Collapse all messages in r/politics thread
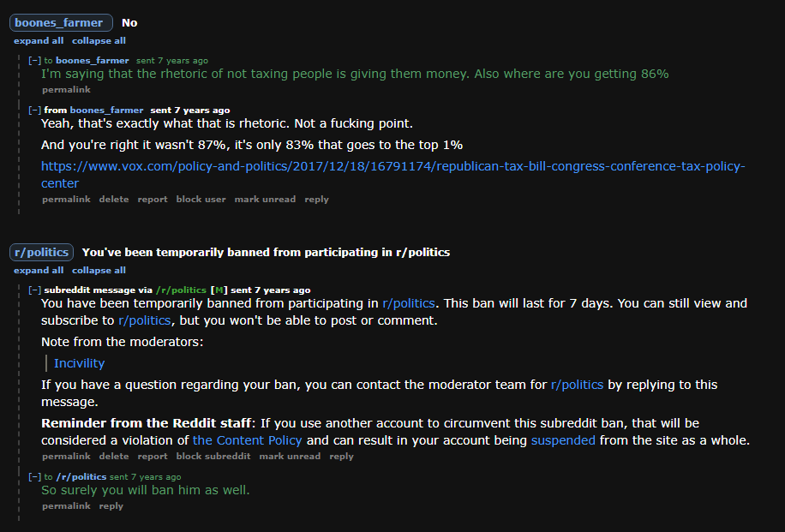Screen dimensions: 785x532 (99, 270)
